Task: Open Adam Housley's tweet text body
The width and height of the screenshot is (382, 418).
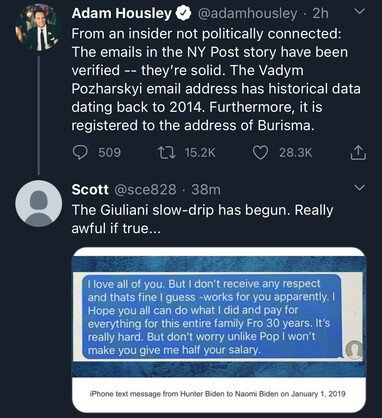Action: click(216, 80)
